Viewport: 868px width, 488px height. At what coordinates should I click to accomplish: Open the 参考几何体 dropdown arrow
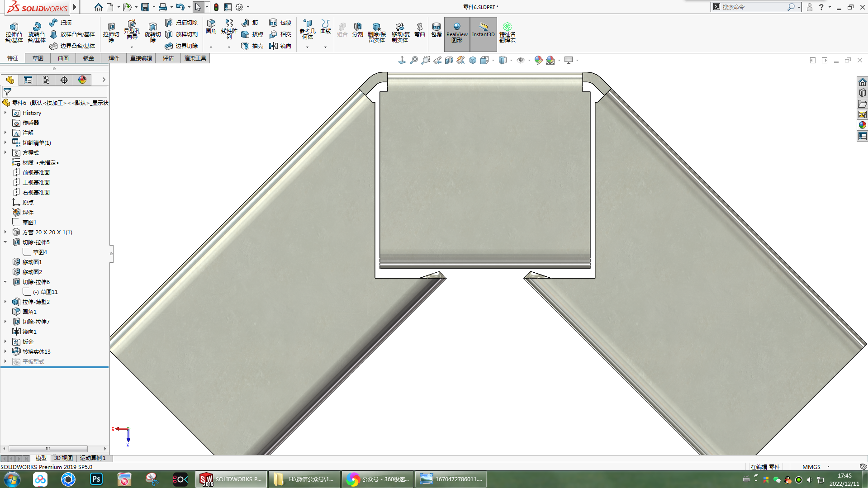coord(307,47)
